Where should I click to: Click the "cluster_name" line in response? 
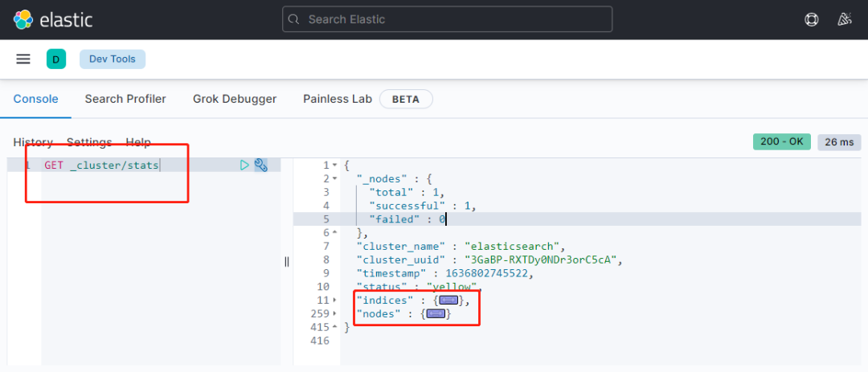coord(460,247)
